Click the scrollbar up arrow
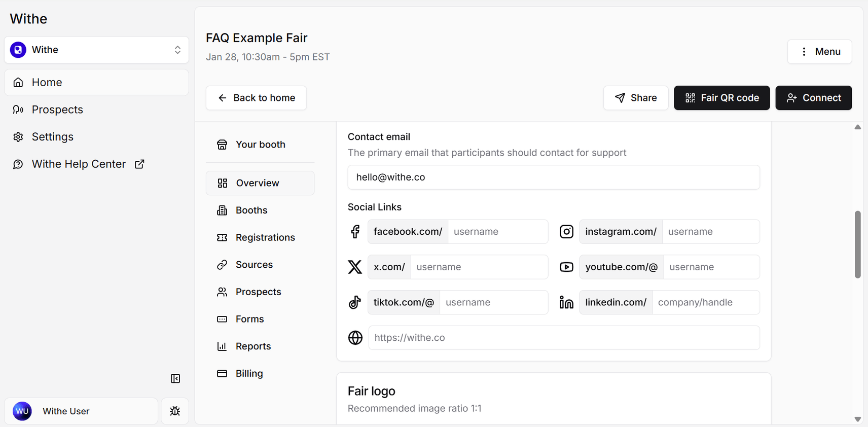The height and width of the screenshot is (427, 868). 857,127
